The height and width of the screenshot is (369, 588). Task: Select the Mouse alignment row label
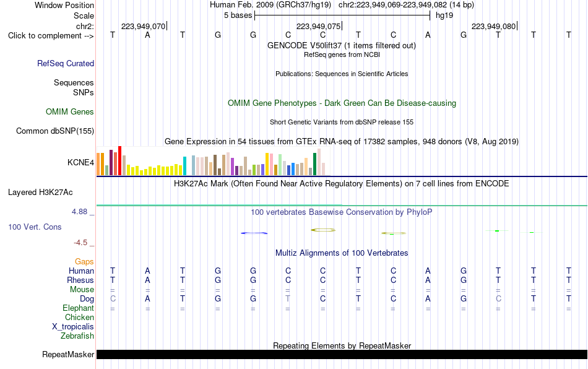pos(82,290)
